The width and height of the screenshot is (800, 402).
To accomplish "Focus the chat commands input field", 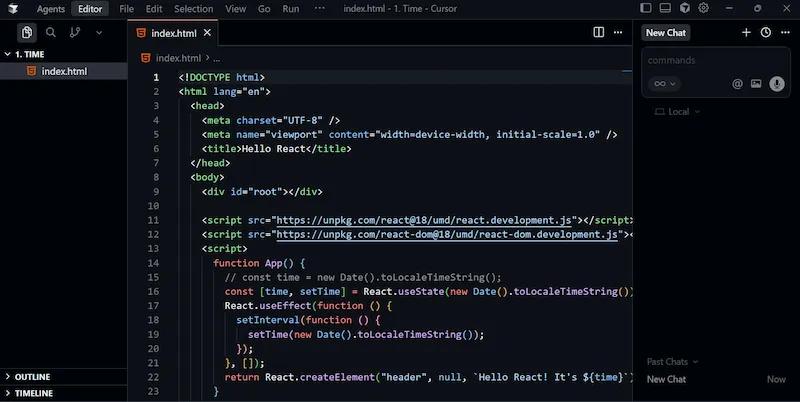I will (715, 60).
